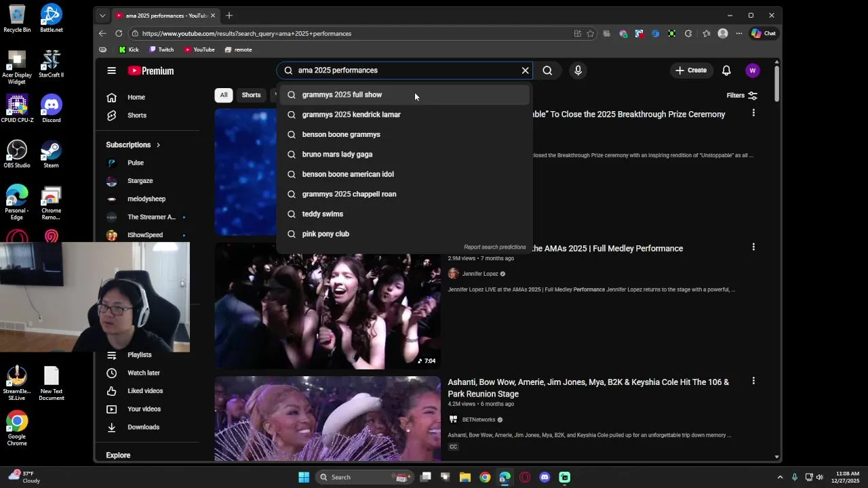The width and height of the screenshot is (868, 488).
Task: Clear the search box with the X
Action: (x=525, y=70)
